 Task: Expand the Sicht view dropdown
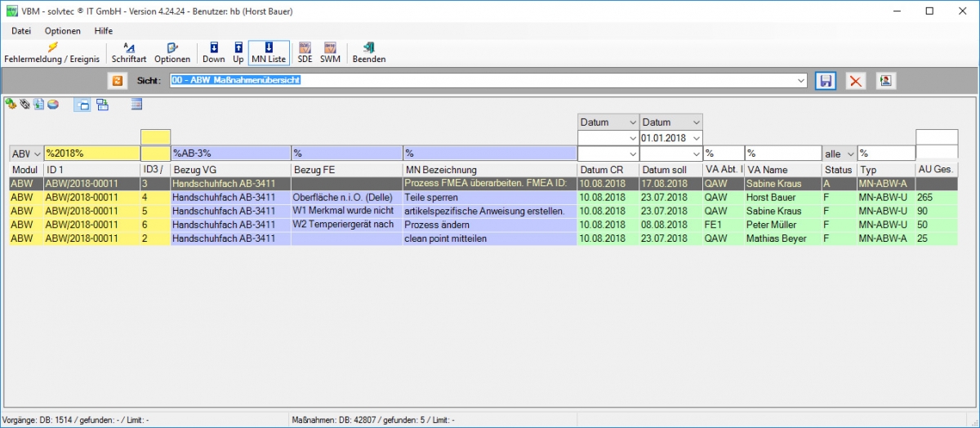click(801, 81)
